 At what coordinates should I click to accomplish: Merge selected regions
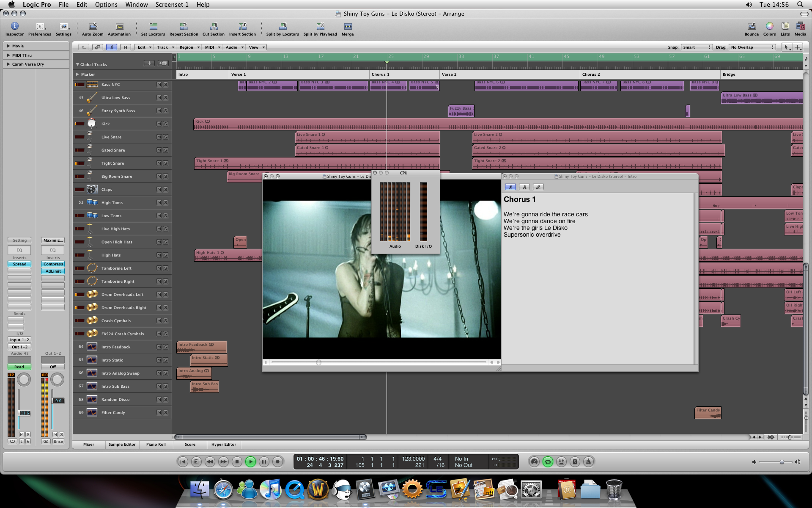coord(348,29)
